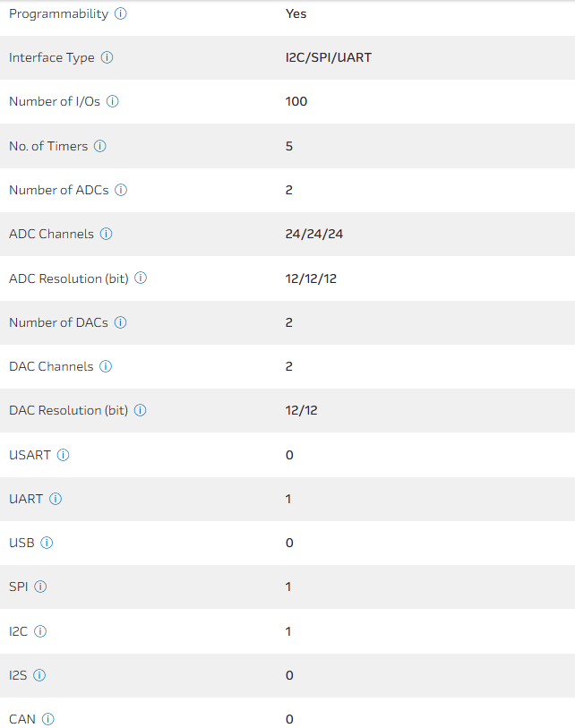The height and width of the screenshot is (728, 575).
Task: Click info icon for ADC Resolution (bit)
Action: click(141, 278)
